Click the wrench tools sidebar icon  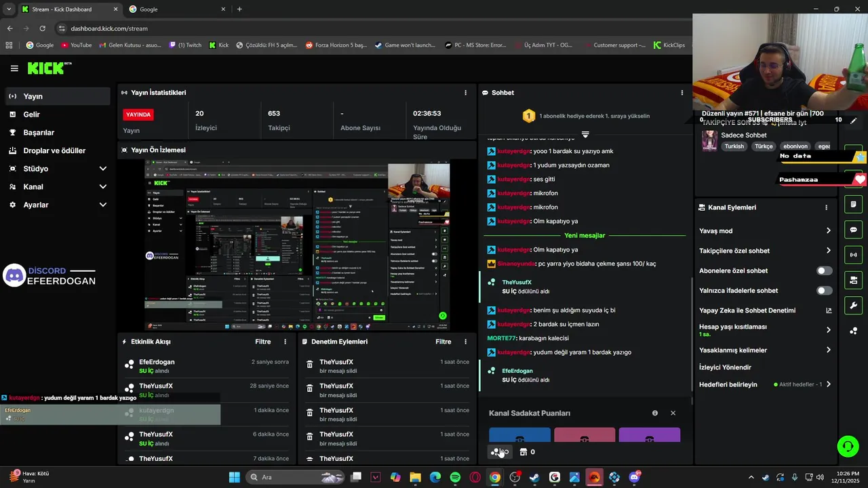point(853,305)
